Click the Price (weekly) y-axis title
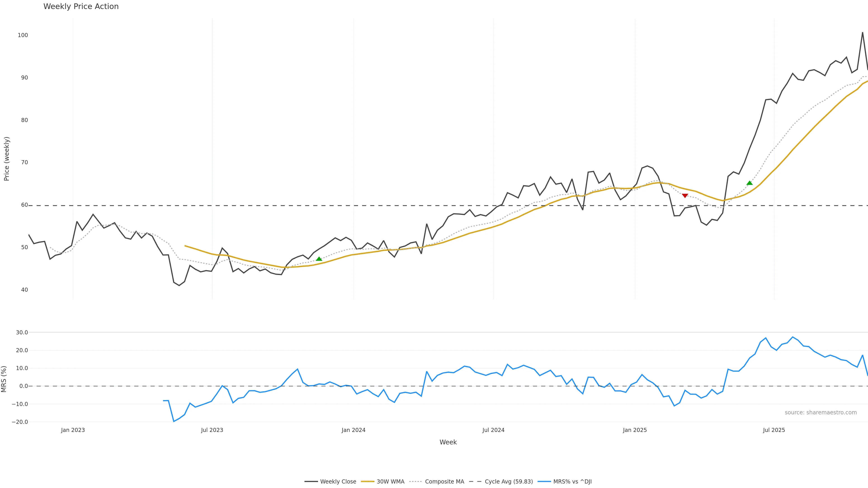 click(6, 159)
